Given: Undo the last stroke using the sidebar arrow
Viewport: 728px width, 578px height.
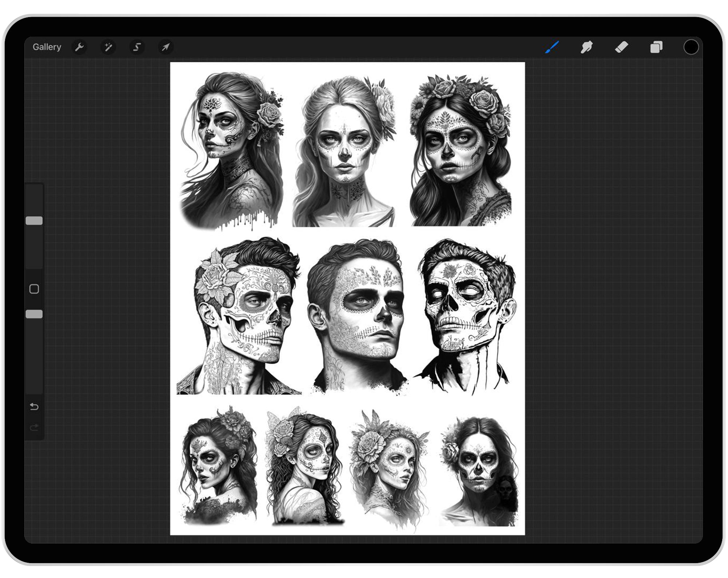Looking at the screenshot, I should (35, 407).
